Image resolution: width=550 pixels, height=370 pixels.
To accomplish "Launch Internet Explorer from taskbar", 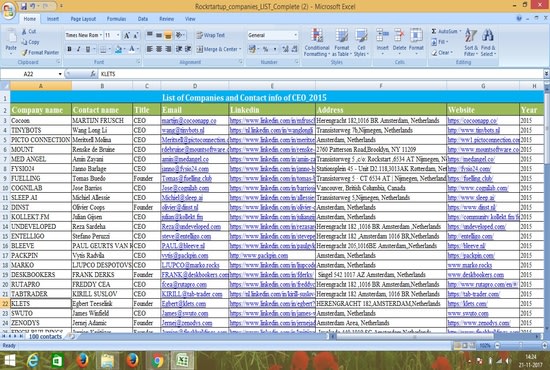I will [33, 361].
